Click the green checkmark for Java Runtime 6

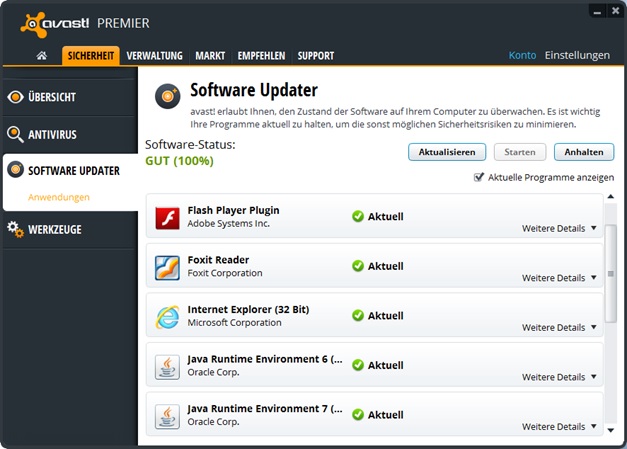coord(357,365)
